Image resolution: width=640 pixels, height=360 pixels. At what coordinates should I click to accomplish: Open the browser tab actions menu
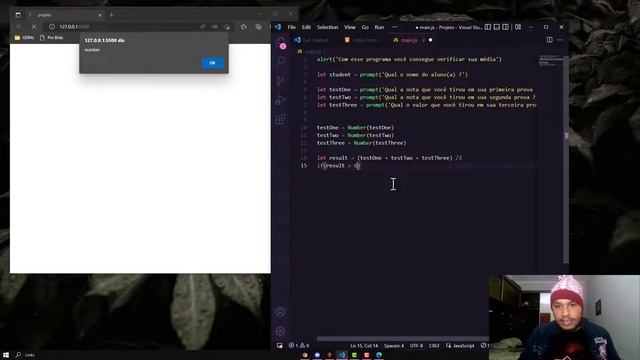click(18, 15)
